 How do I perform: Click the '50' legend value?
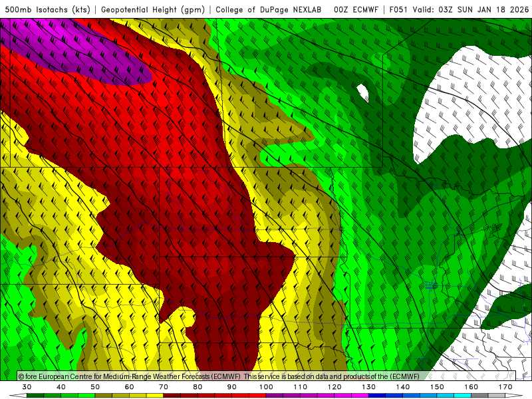coord(95,387)
